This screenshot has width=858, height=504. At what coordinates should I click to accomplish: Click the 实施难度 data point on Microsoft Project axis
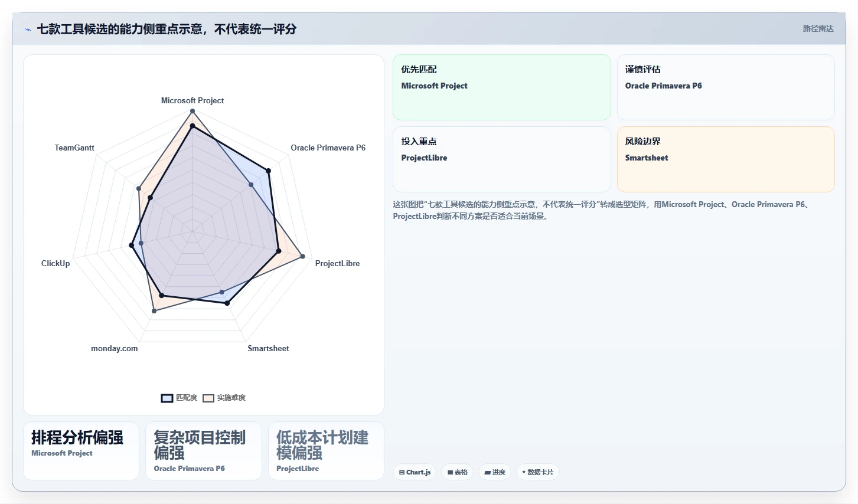click(x=193, y=112)
